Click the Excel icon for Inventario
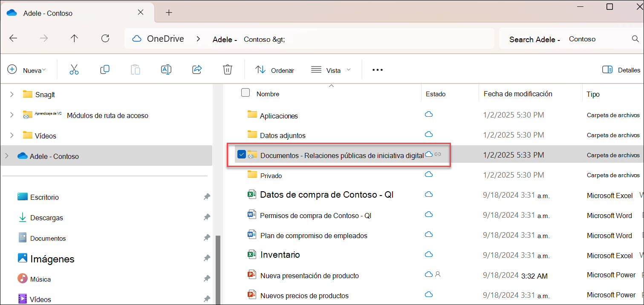This screenshot has height=305, width=644. tap(251, 255)
